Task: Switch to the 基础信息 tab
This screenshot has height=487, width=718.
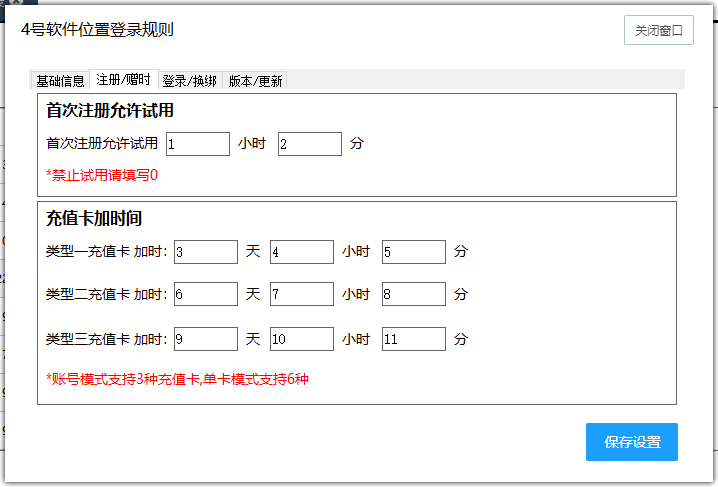Action: 60,81
